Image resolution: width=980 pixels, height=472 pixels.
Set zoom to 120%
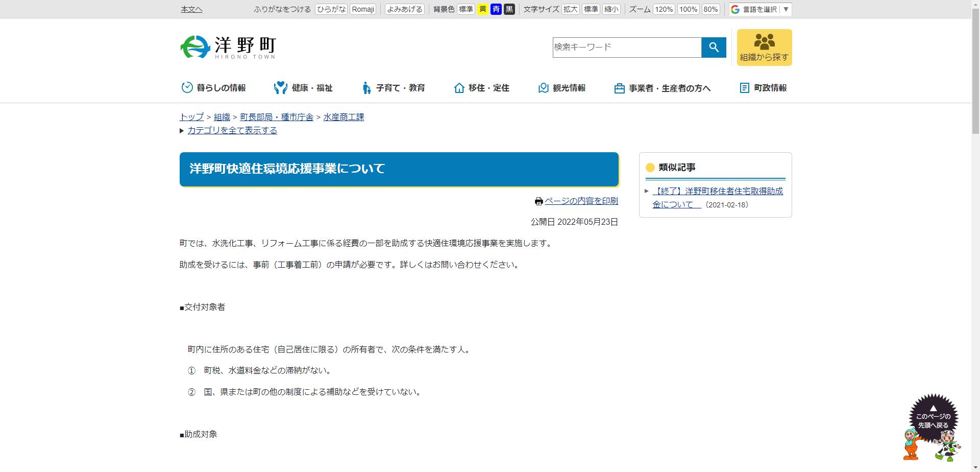tap(664, 9)
